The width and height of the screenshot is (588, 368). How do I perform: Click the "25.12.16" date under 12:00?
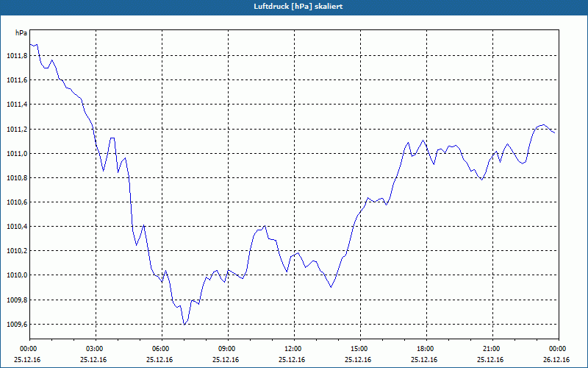(292, 360)
